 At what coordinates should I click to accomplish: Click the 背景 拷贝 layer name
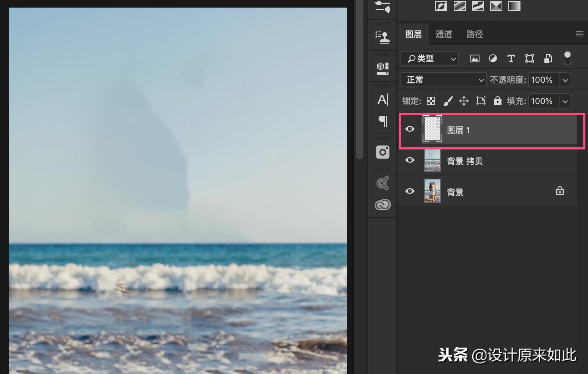pos(465,161)
